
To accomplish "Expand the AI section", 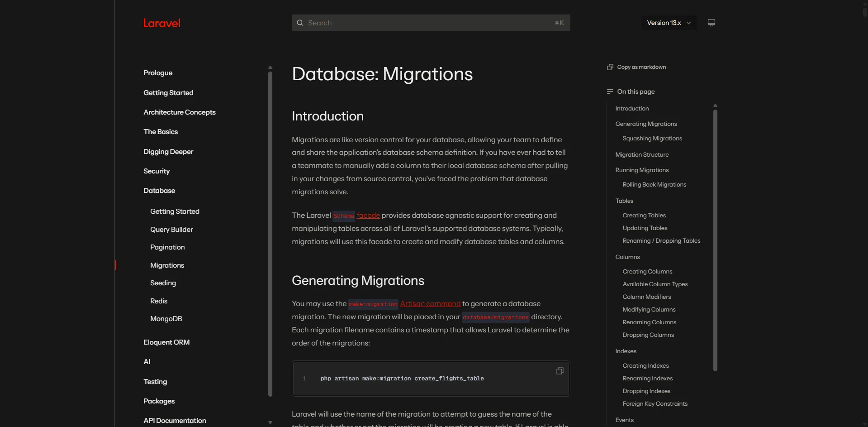I will point(147,362).
